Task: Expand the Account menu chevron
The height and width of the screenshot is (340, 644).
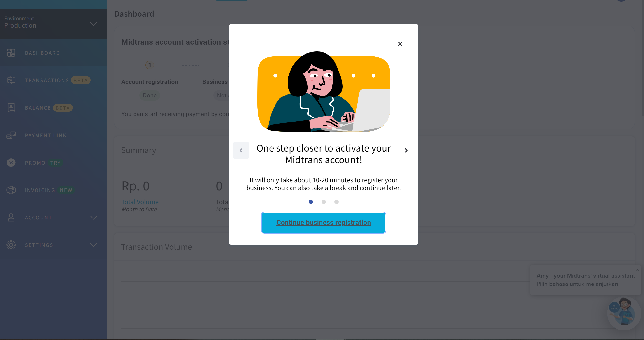Action: pyautogui.click(x=93, y=218)
